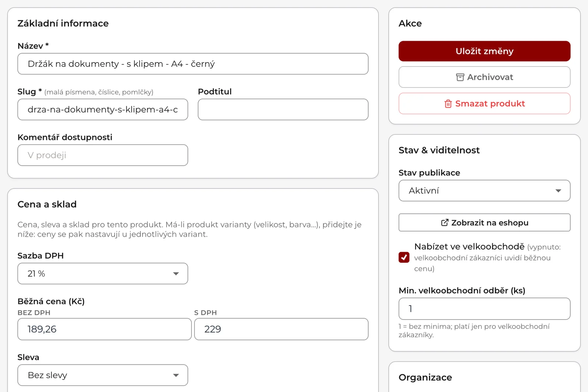The image size is (588, 392).
Task: Open the Stav publikace dropdown
Action: 484,191
